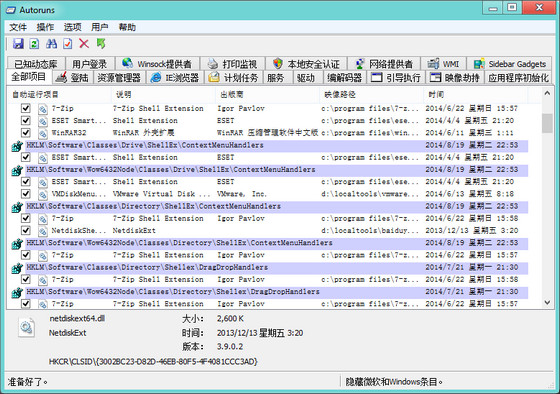
Task: Toggle 7-Zip checkbox under Classes\Directory\Shellex\DragDropHandlers
Action: tap(25, 279)
